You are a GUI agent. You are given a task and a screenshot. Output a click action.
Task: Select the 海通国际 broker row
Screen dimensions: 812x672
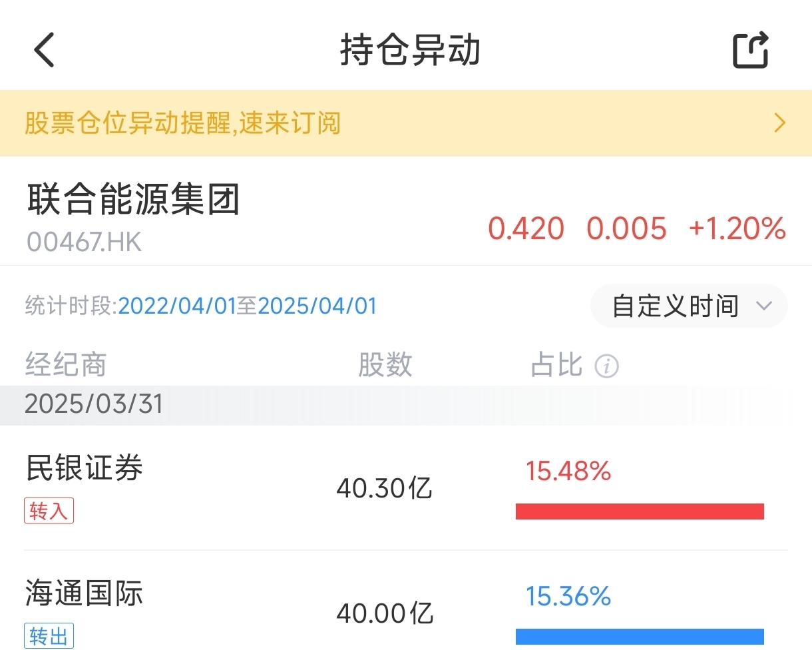tap(406, 612)
